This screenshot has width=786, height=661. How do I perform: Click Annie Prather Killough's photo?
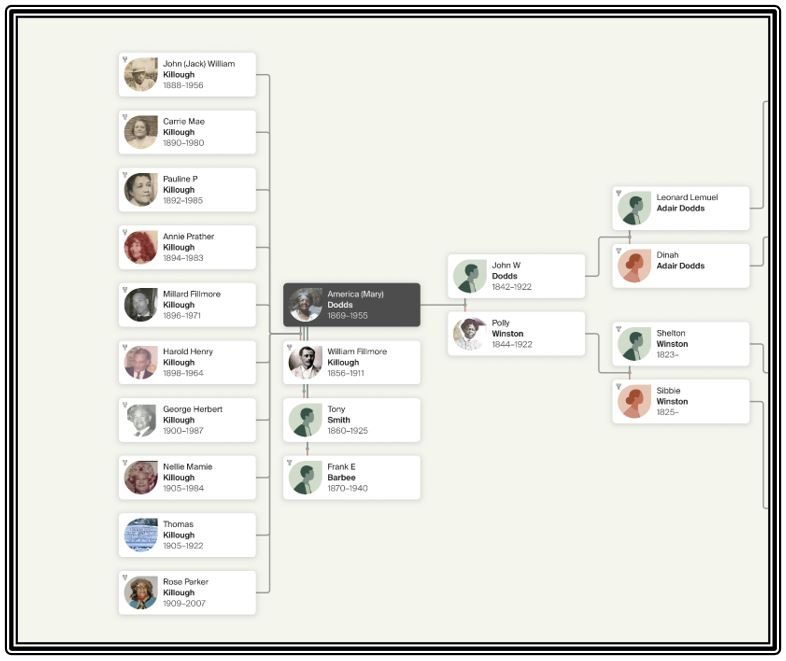[141, 247]
